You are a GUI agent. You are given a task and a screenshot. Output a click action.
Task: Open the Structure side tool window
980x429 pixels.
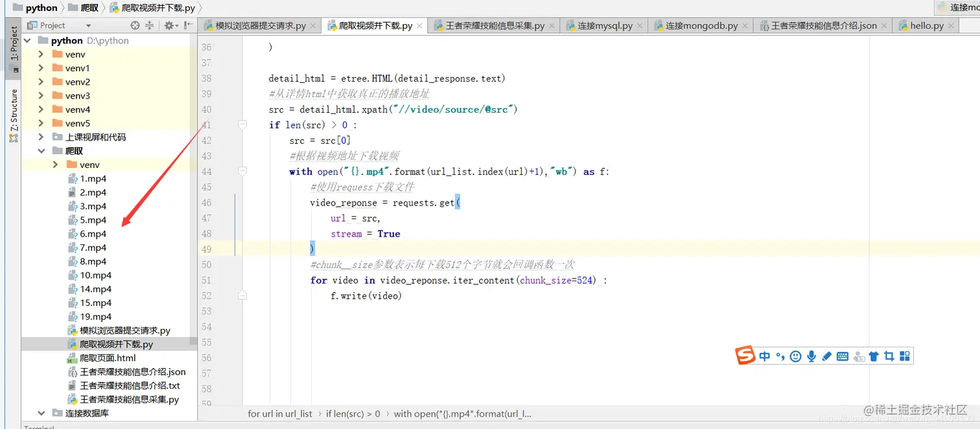coord(14,115)
